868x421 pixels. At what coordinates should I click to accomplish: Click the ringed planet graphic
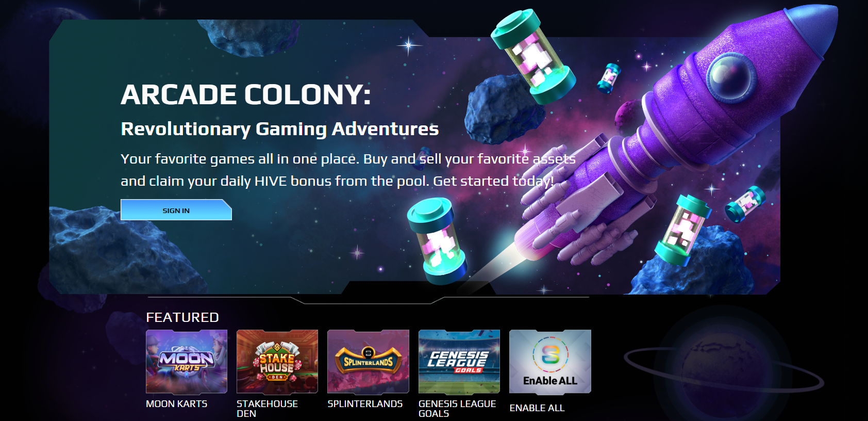(724, 368)
